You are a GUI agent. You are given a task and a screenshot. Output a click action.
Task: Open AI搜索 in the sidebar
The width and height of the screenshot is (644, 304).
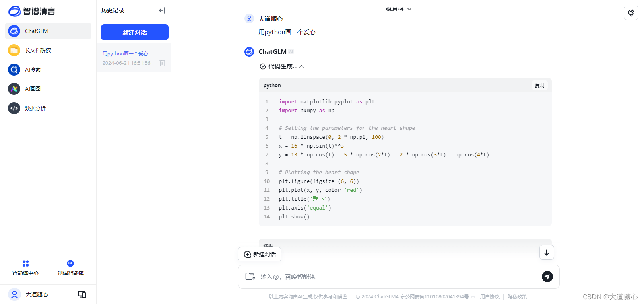point(48,70)
